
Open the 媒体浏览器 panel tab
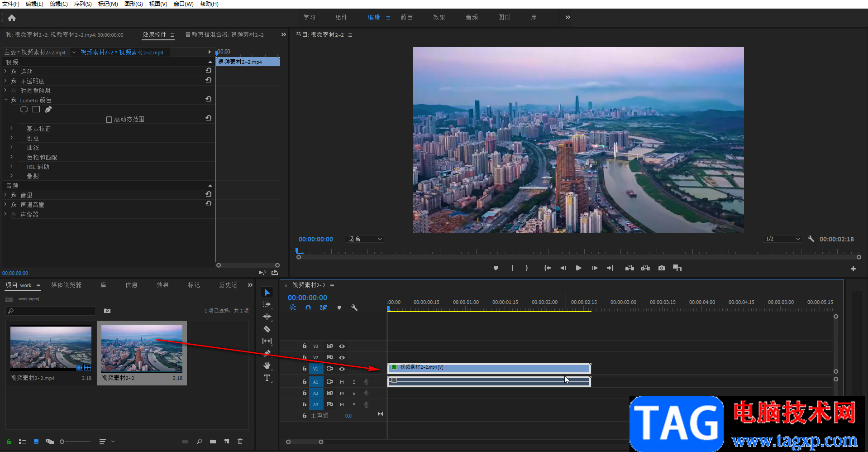coord(66,285)
